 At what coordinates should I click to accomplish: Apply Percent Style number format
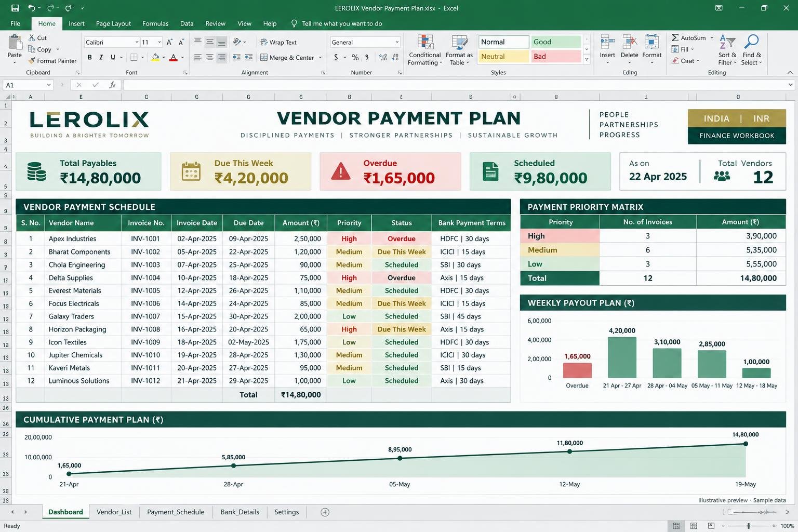355,57
